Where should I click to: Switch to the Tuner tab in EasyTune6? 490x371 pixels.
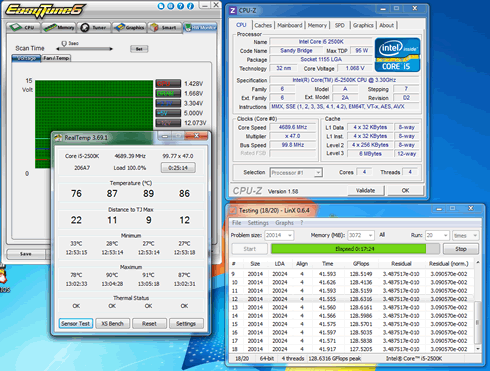pos(94,27)
